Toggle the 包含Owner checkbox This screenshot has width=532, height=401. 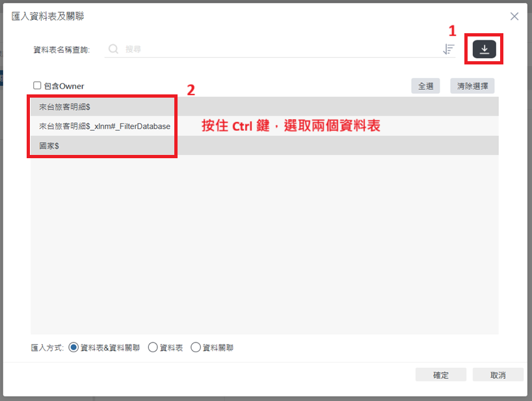pos(37,85)
